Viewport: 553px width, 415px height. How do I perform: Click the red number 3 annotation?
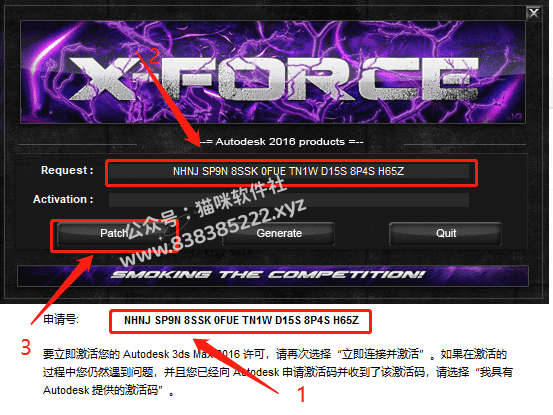pos(26,347)
